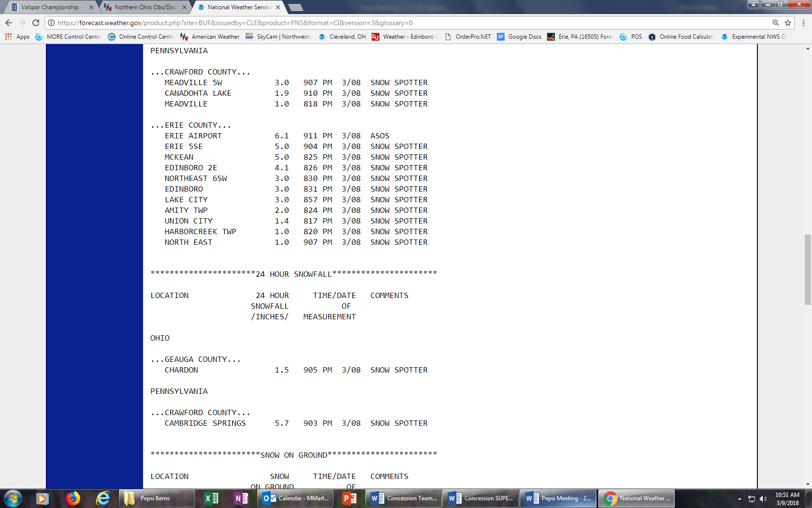Click the CANADOHTA LAKE entry
The width and height of the screenshot is (812, 508).
pos(198,93)
